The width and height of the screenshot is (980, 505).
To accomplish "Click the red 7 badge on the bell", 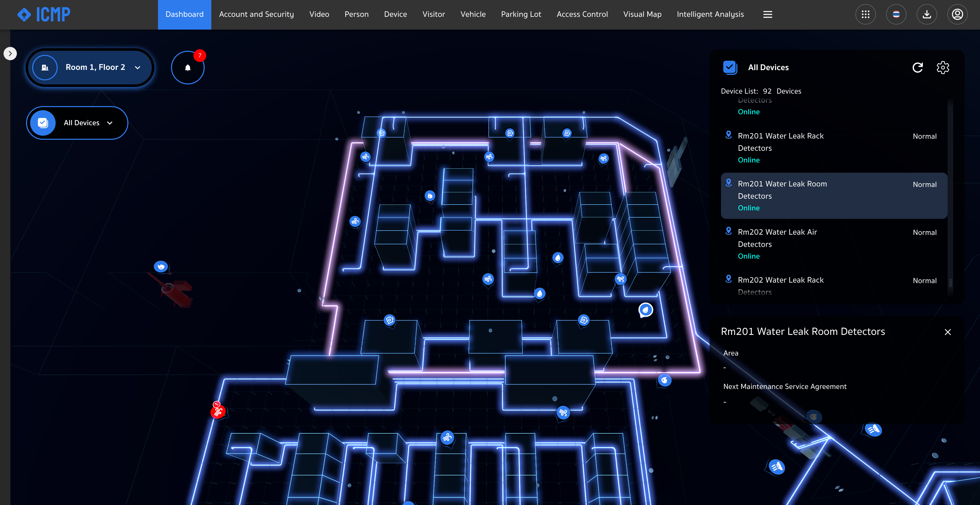I will 200,56.
